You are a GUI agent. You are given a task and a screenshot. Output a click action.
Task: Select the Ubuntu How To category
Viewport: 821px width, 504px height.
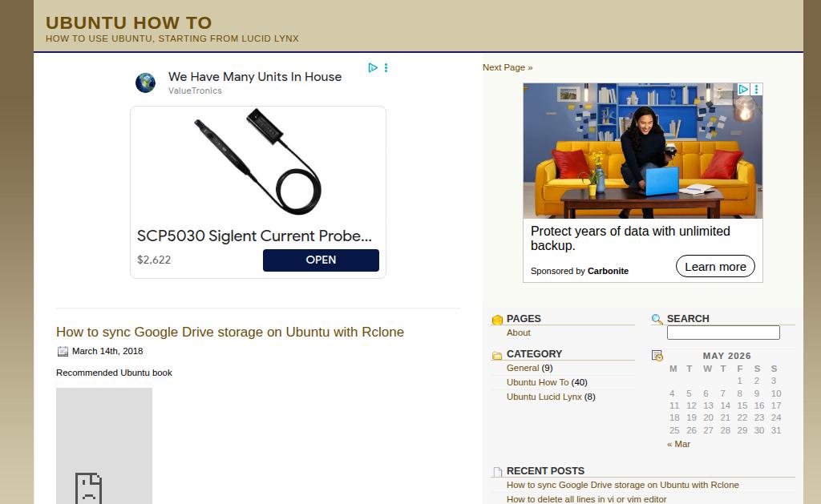pyautogui.click(x=537, y=382)
